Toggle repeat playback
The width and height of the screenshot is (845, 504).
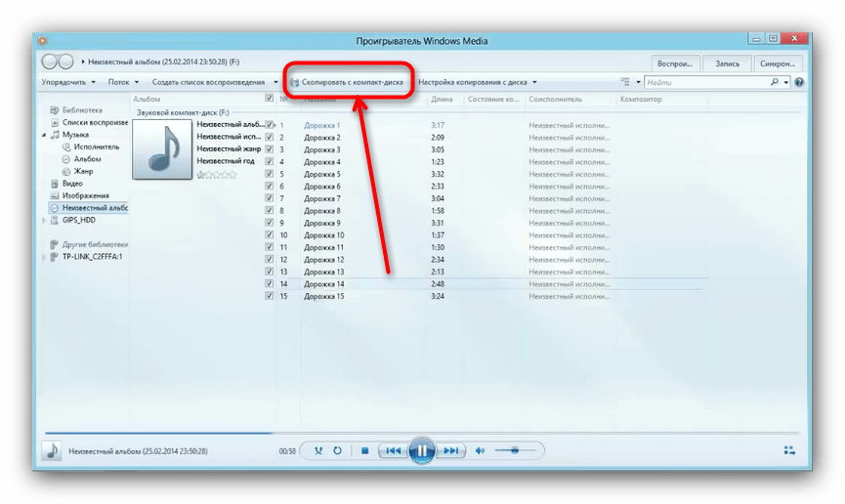(337, 450)
